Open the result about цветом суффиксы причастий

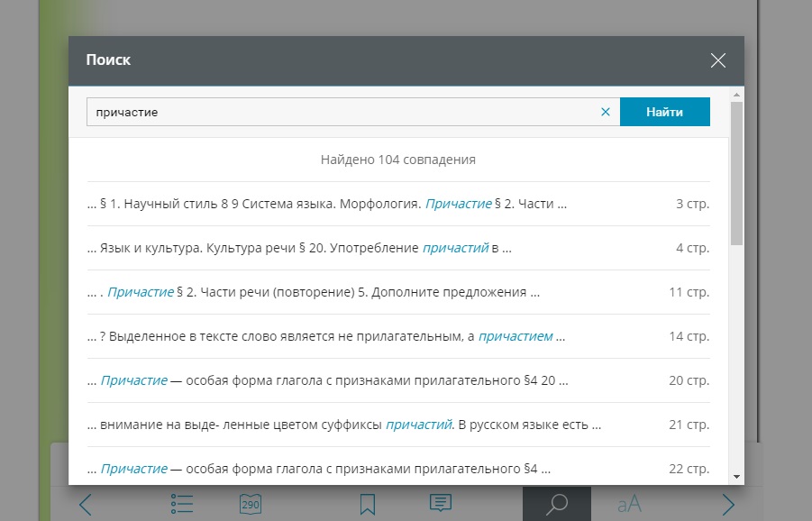398,425
